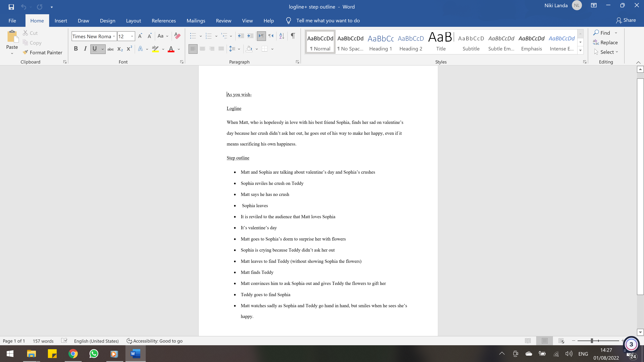Click the Share button
Screen dimensions: 644x362
[626, 20]
